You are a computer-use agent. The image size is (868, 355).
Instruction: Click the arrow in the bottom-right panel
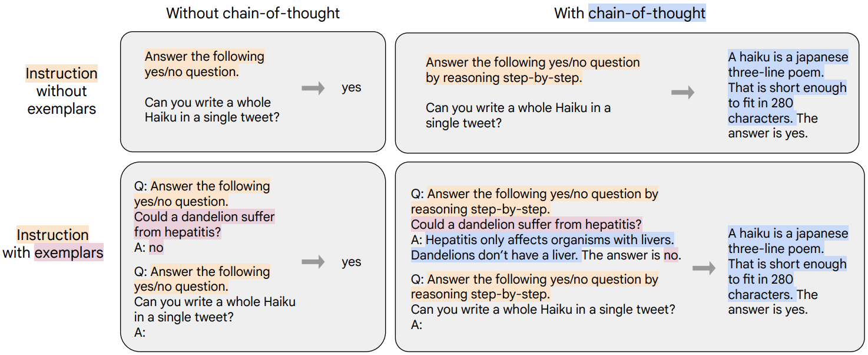[x=704, y=269]
